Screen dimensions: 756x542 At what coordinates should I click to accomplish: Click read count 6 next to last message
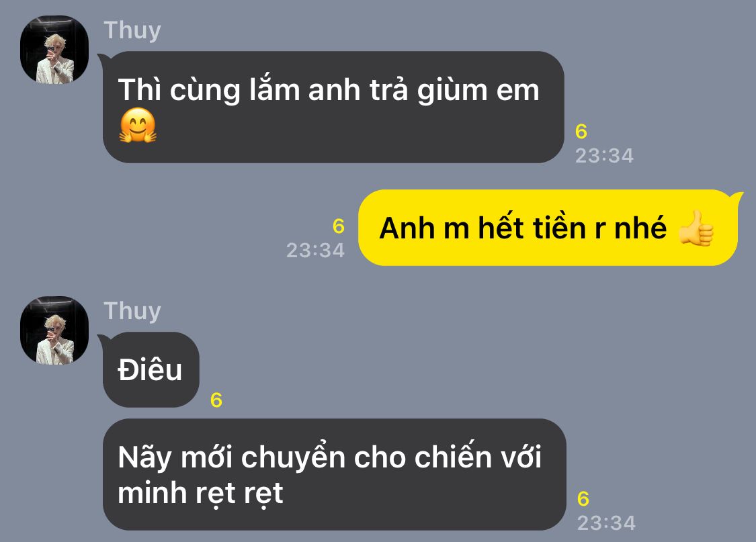coord(583,499)
